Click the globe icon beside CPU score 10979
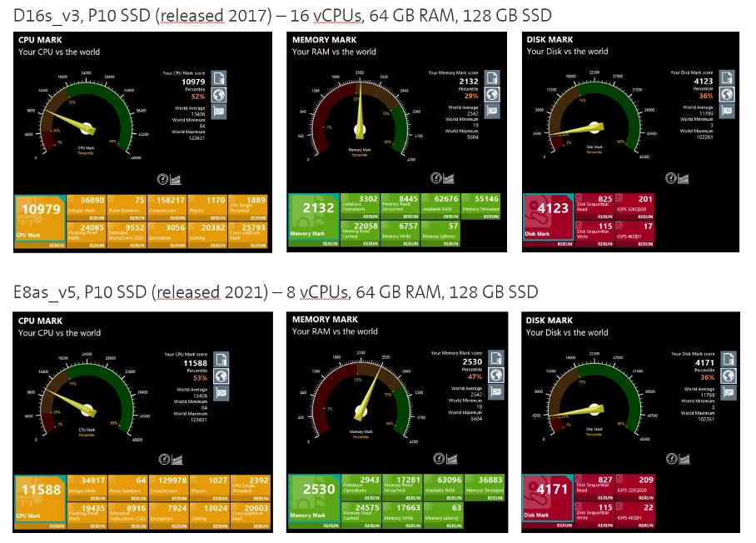756x543 pixels. click(219, 95)
